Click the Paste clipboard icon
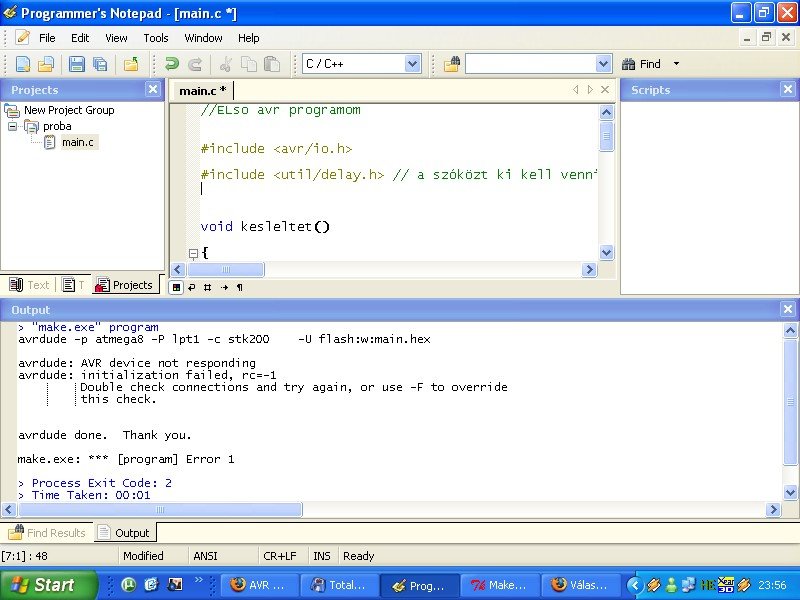Image resolution: width=800 pixels, height=600 pixels. (272, 64)
